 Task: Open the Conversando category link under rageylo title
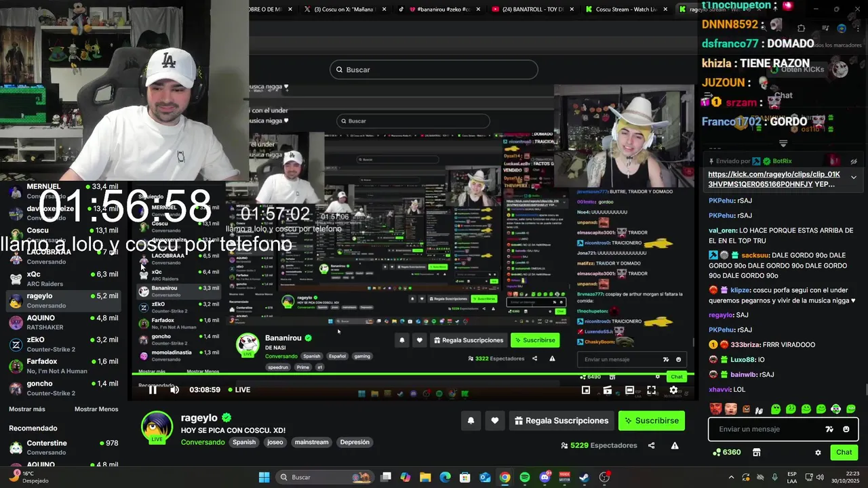pos(203,442)
